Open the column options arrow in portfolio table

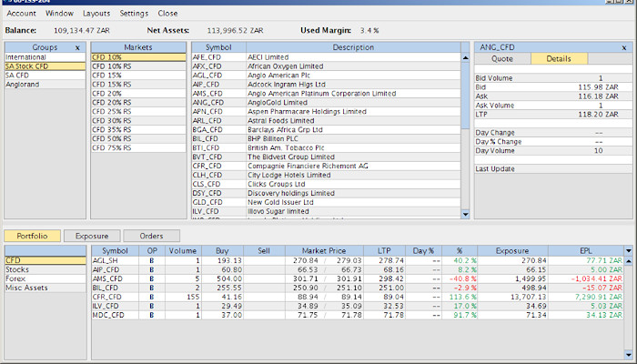click(x=628, y=249)
